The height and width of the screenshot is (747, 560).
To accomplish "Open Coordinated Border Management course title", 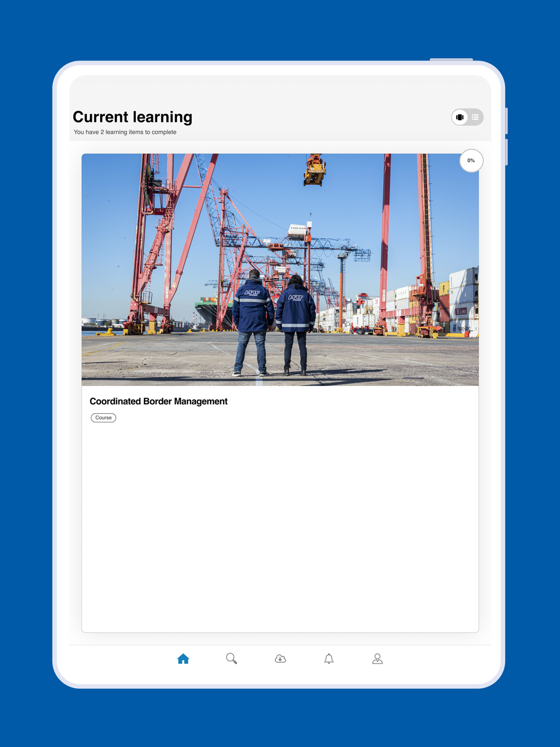I will [x=158, y=401].
